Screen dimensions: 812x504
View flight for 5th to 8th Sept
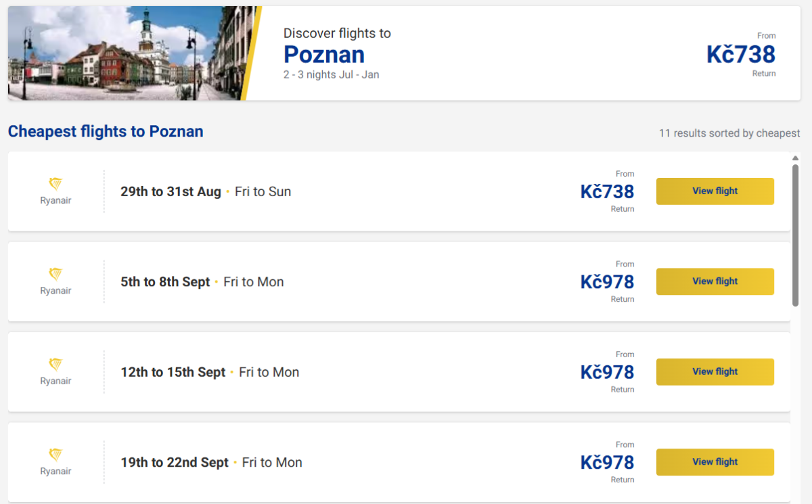click(x=715, y=281)
